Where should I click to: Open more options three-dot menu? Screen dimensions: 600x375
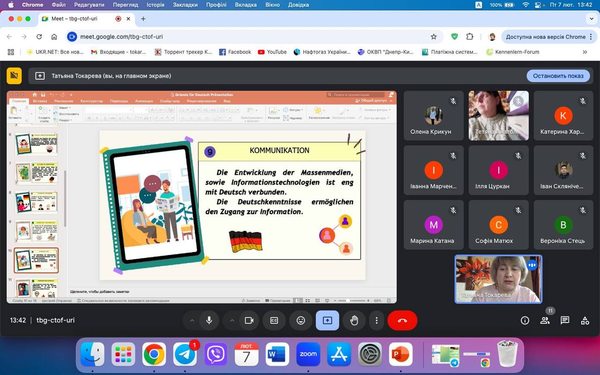click(x=377, y=320)
